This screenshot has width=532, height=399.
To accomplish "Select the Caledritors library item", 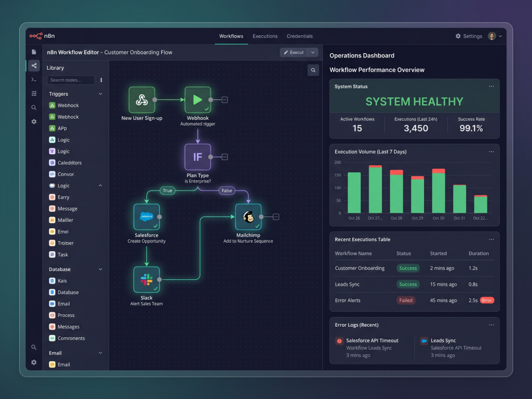I will 65,163.
